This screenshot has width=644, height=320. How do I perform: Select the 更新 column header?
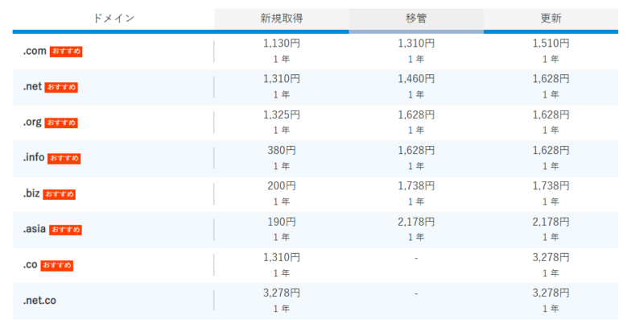(551, 19)
